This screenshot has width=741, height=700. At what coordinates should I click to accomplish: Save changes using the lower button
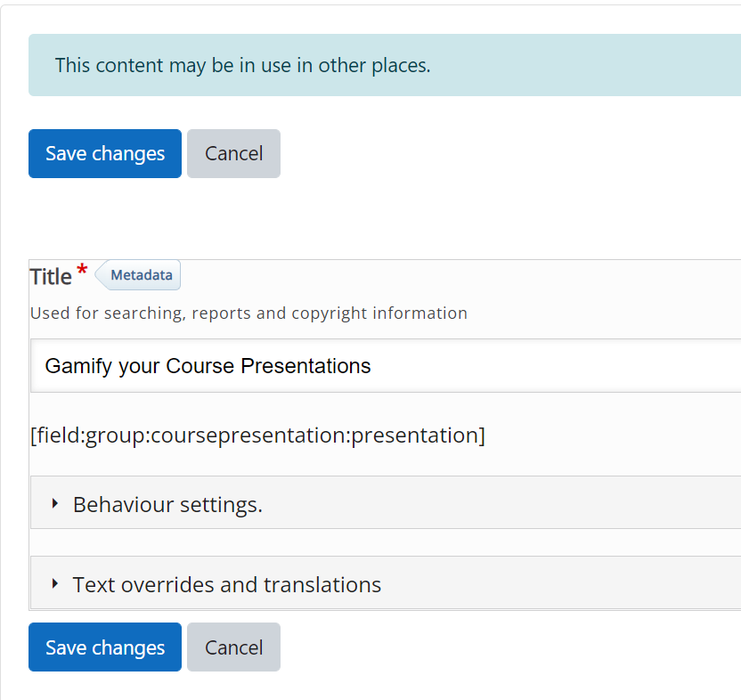point(105,647)
